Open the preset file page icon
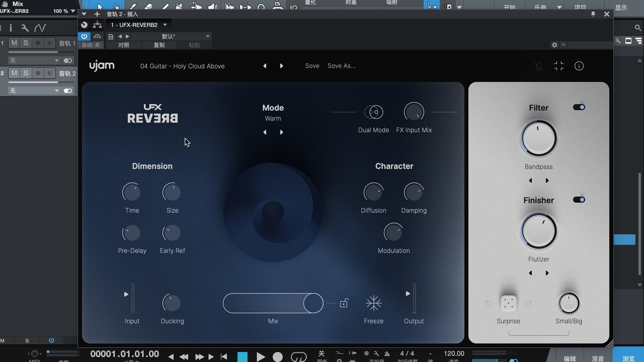This screenshot has height=362, width=644. click(x=111, y=37)
